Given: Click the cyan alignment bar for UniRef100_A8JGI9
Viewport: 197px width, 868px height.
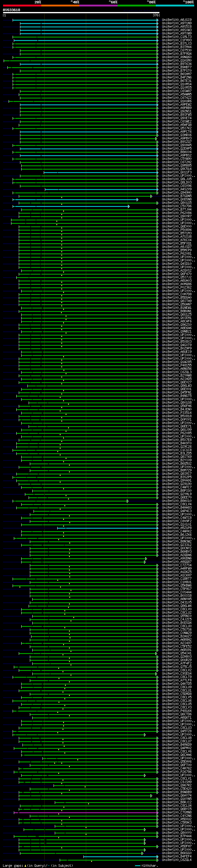Looking at the screenshot, I should tap(86, 20).
